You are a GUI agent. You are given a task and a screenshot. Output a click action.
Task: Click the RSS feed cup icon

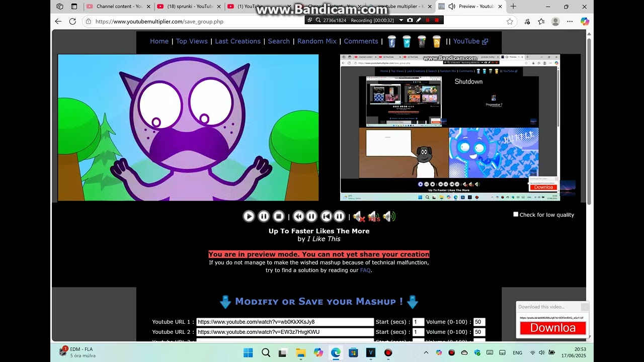tap(437, 42)
